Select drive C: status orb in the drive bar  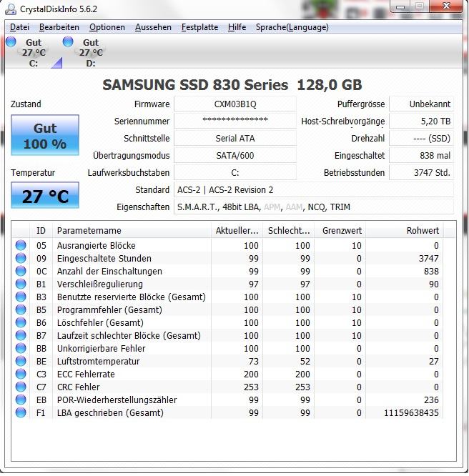(x=11, y=41)
